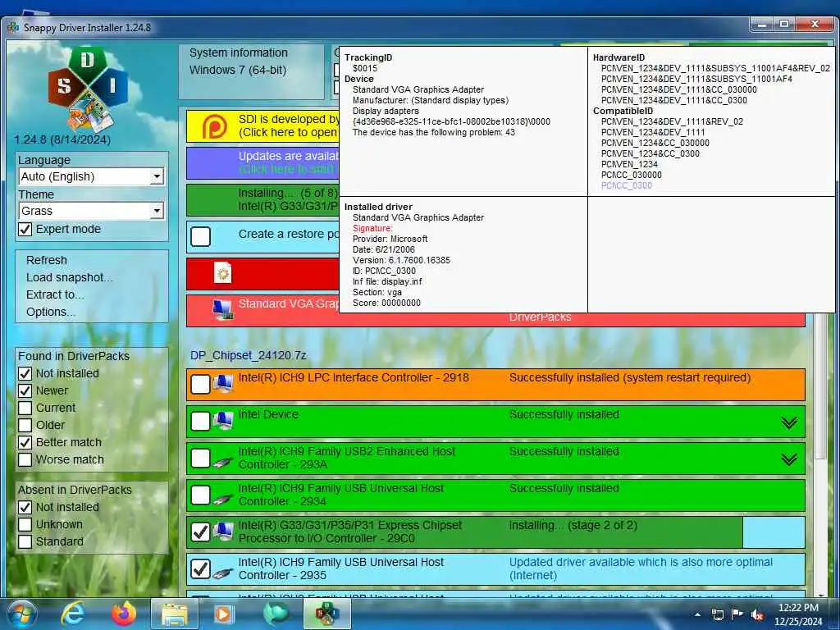Enable the Worse match filter

click(25, 459)
